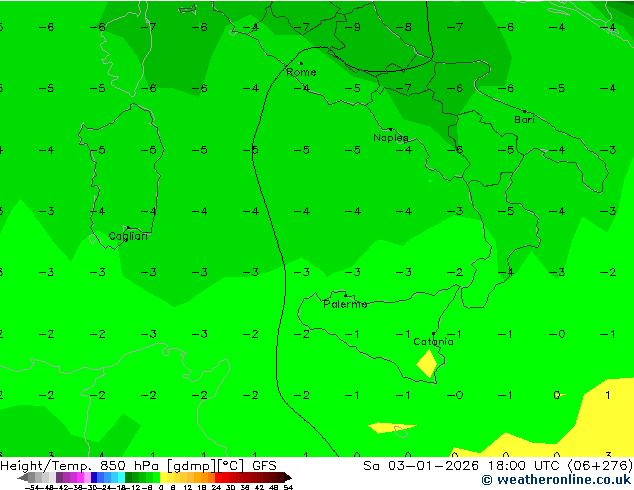Open the weatheronline.co.uk copyright link
Image resolution: width=634 pixels, height=490 pixels.
click(556, 480)
